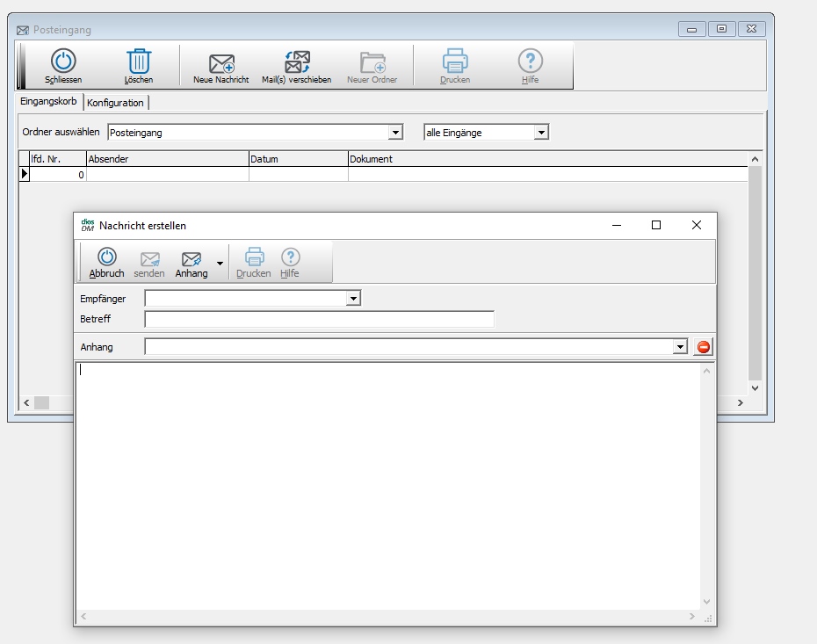Screen dimensions: 817x644
Task: Sort by the Absender column header
Action: (167, 159)
